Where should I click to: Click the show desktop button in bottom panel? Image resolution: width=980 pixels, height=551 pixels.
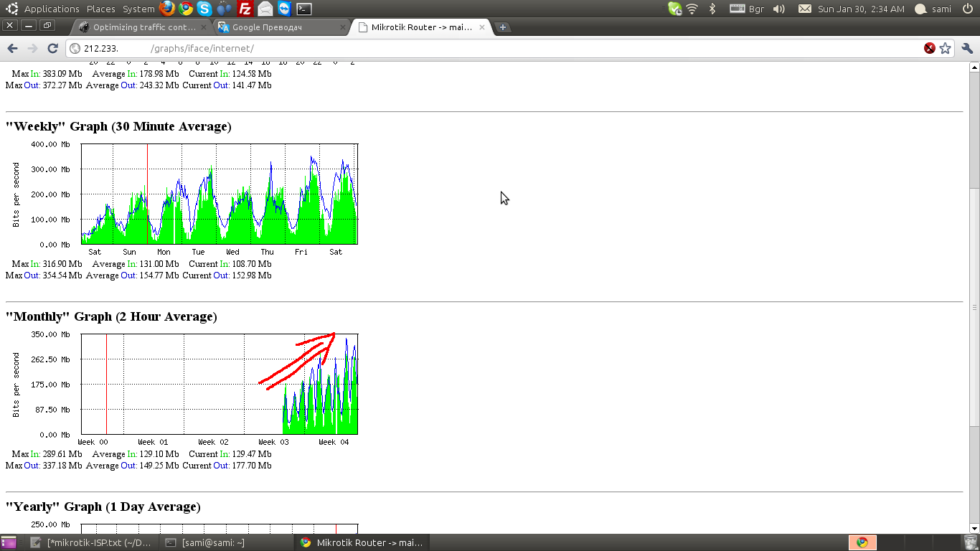tap(9, 542)
